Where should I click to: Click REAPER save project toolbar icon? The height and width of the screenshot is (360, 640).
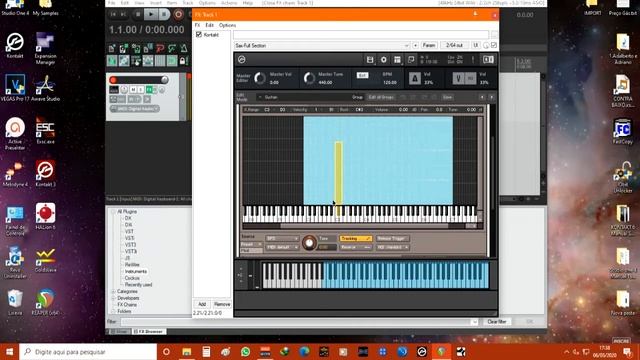tap(136, 49)
